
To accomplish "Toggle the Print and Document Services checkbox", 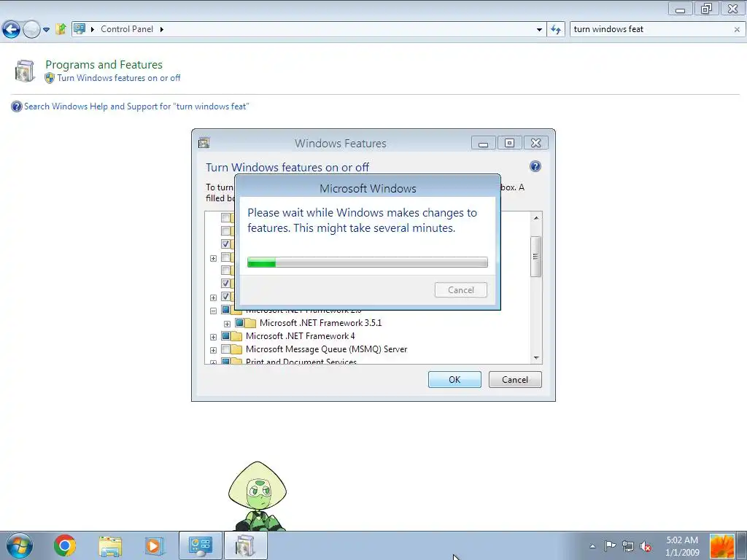I will coord(226,362).
